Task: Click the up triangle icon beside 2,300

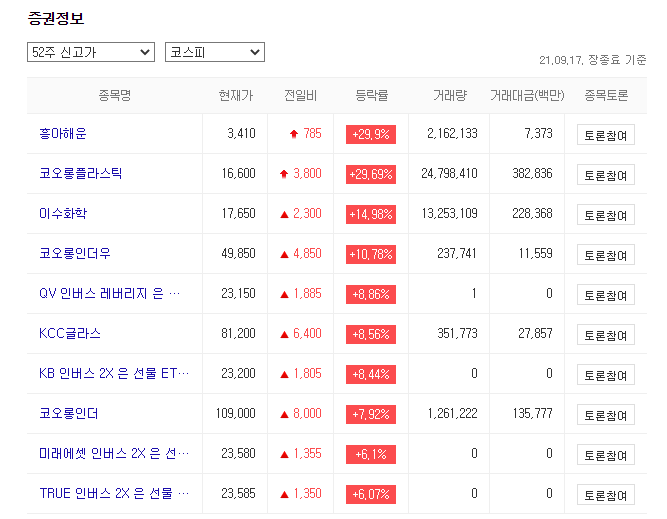Action: coord(285,214)
